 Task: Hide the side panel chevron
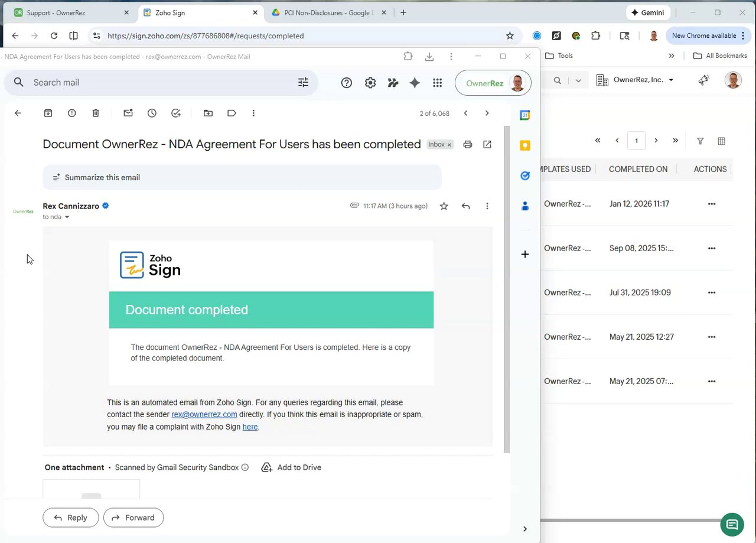525,529
